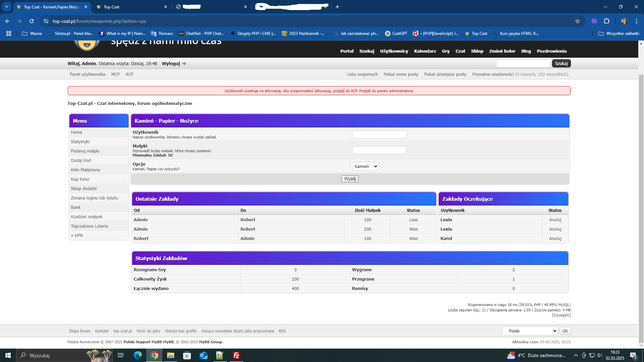
Task: Show hidden system tray icons
Action: point(576,355)
